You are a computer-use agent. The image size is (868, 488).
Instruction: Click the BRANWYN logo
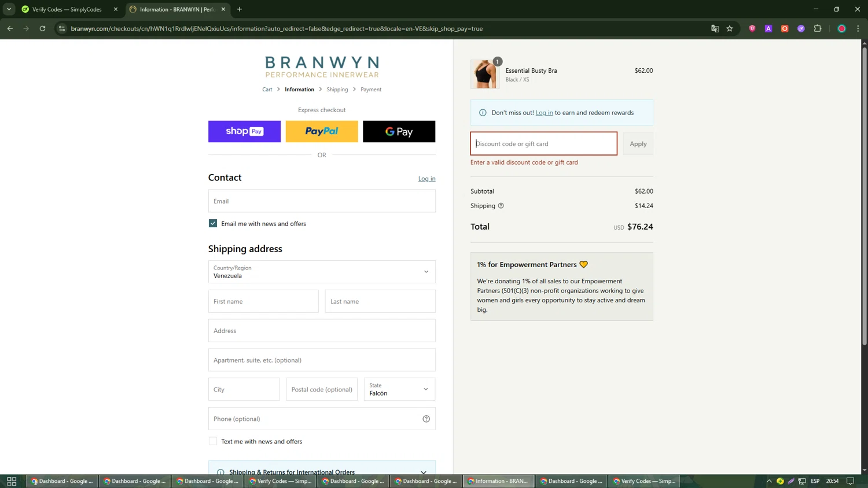coord(322,66)
